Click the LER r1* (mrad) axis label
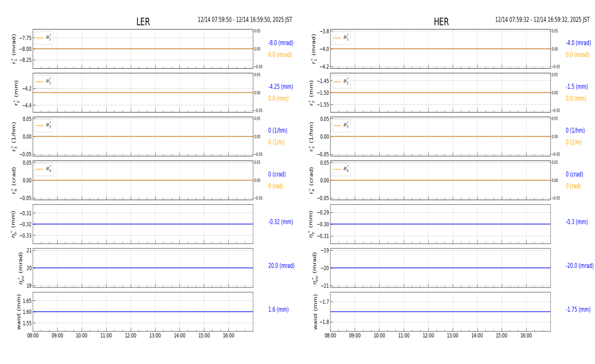The image size is (595, 364). pyautogui.click(x=14, y=49)
